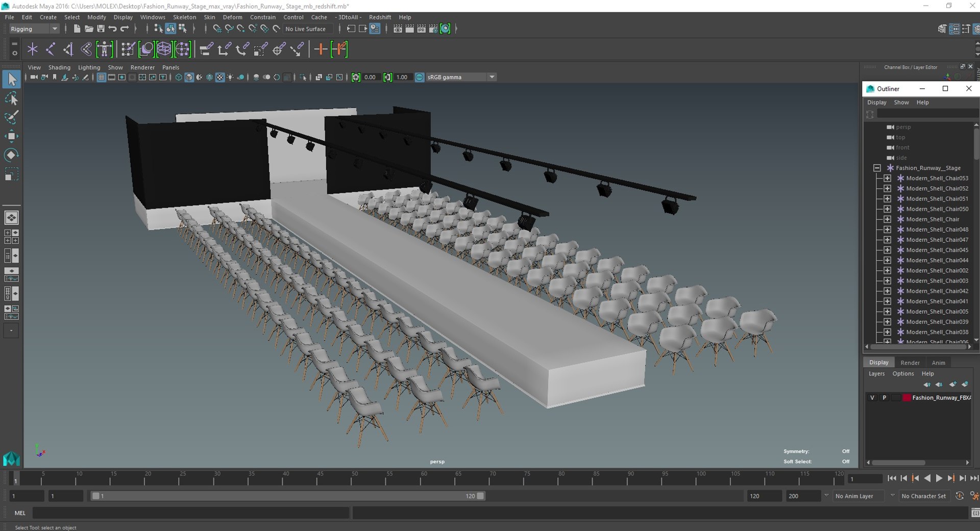
Task: Toggle playback P box of Fashion_Runway_FBX layer
Action: point(885,398)
